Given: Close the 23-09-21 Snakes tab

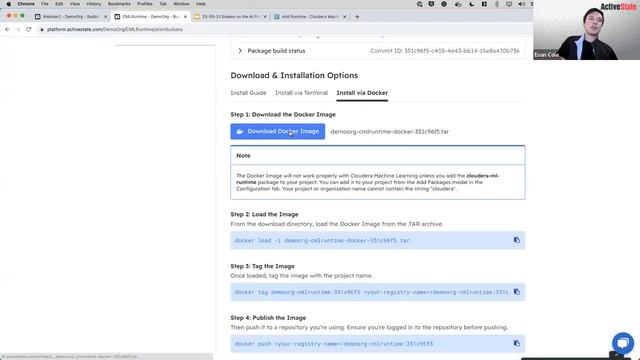Looking at the screenshot, I should pos(265,17).
